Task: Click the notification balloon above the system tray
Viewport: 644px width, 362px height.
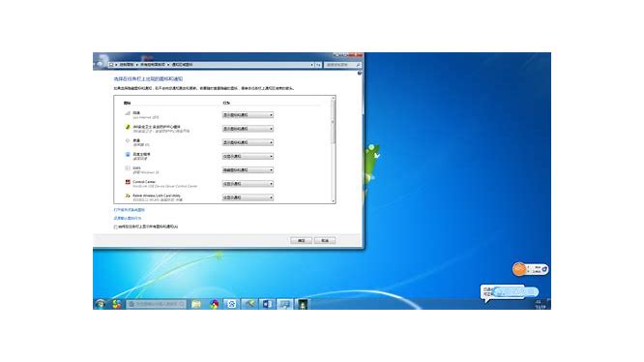Action: pos(510,292)
